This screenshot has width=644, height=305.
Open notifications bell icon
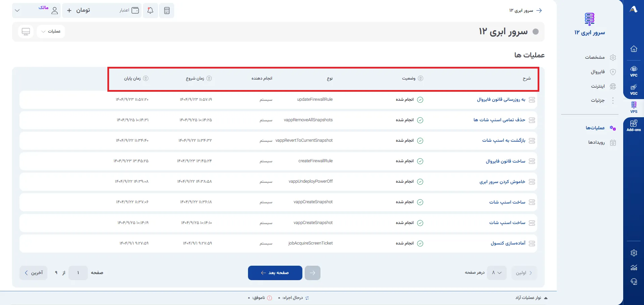(150, 10)
